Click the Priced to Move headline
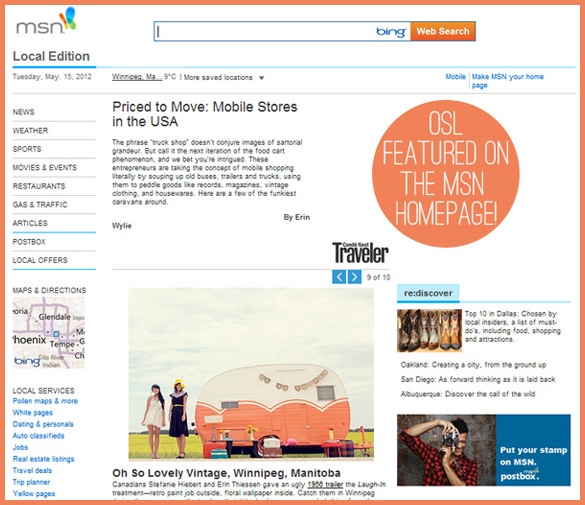The width and height of the screenshot is (585, 505). point(205,114)
